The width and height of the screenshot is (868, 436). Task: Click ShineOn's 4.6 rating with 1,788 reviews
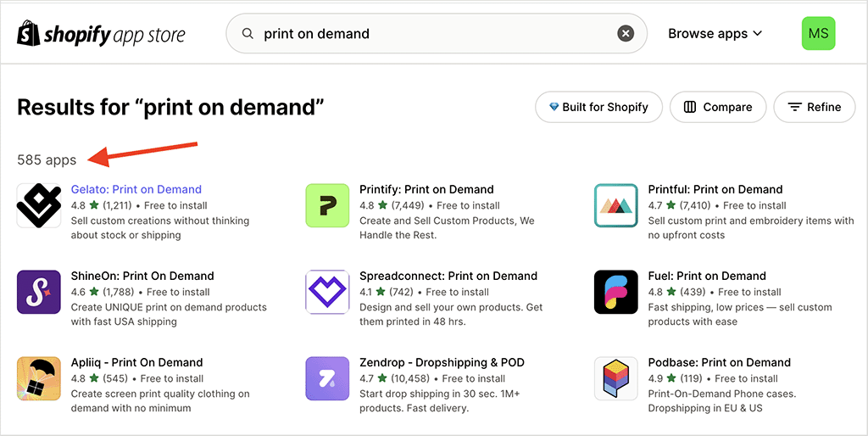coord(103,292)
